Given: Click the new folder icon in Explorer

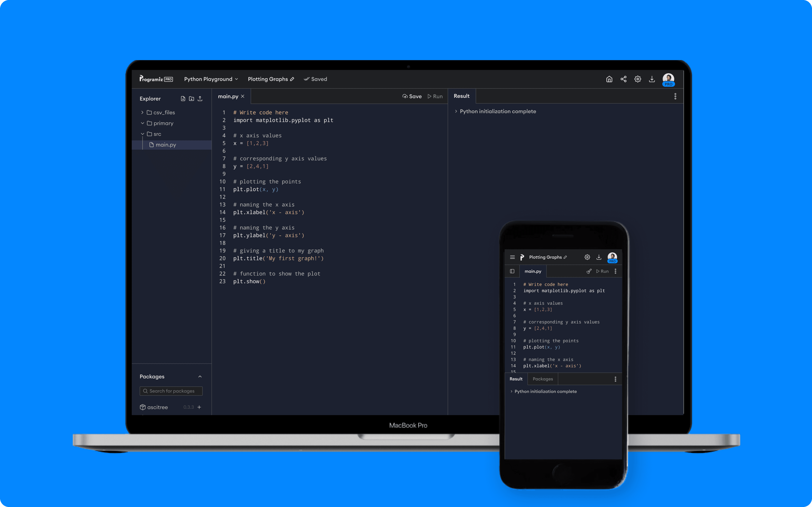Looking at the screenshot, I should click(191, 99).
